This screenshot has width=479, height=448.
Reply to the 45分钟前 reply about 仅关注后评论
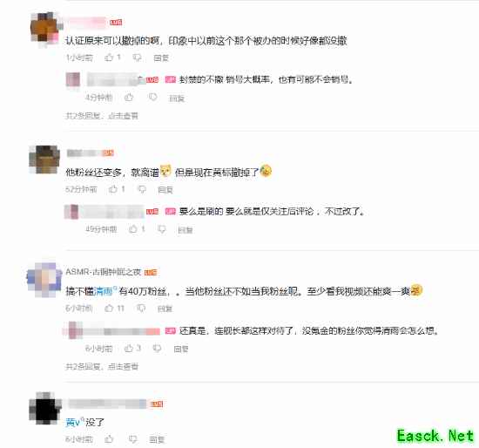pyautogui.click(x=186, y=230)
